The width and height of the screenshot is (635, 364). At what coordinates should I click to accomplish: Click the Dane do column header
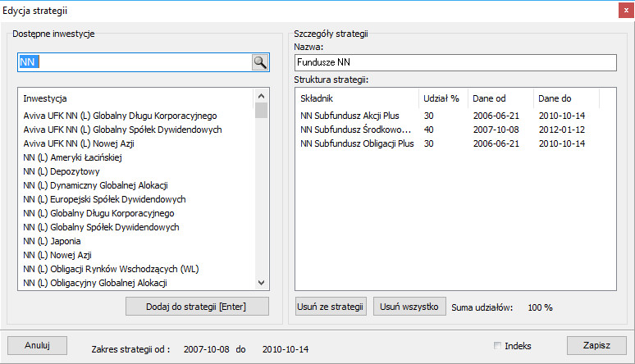click(565, 98)
